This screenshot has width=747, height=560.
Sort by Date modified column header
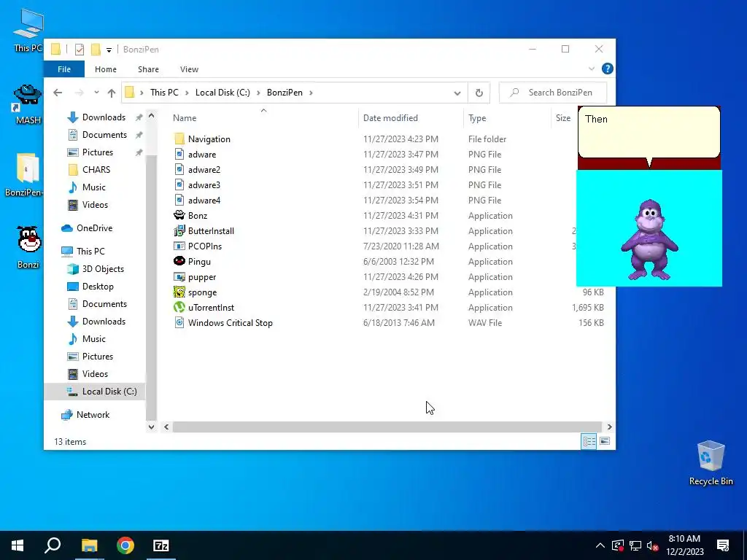click(390, 118)
